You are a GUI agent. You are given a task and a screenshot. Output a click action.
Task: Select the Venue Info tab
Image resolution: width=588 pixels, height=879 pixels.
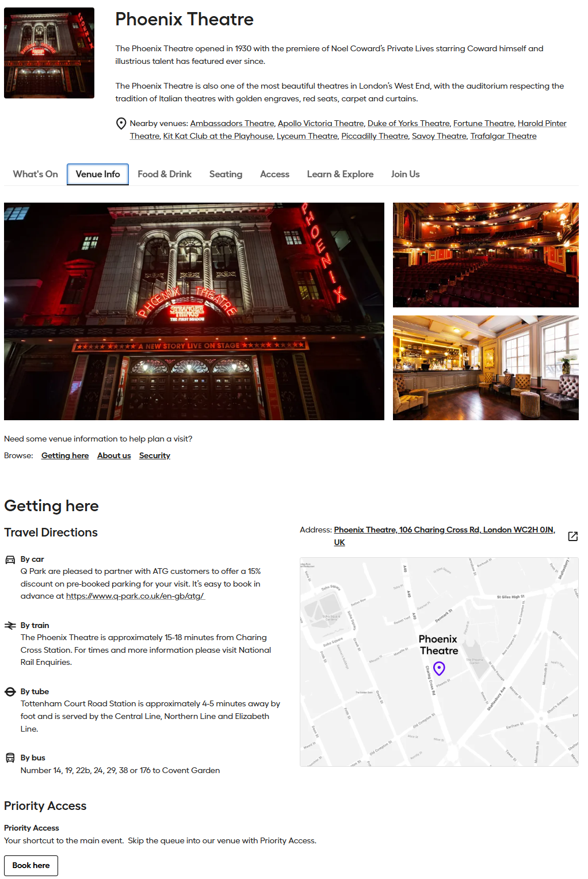[98, 174]
